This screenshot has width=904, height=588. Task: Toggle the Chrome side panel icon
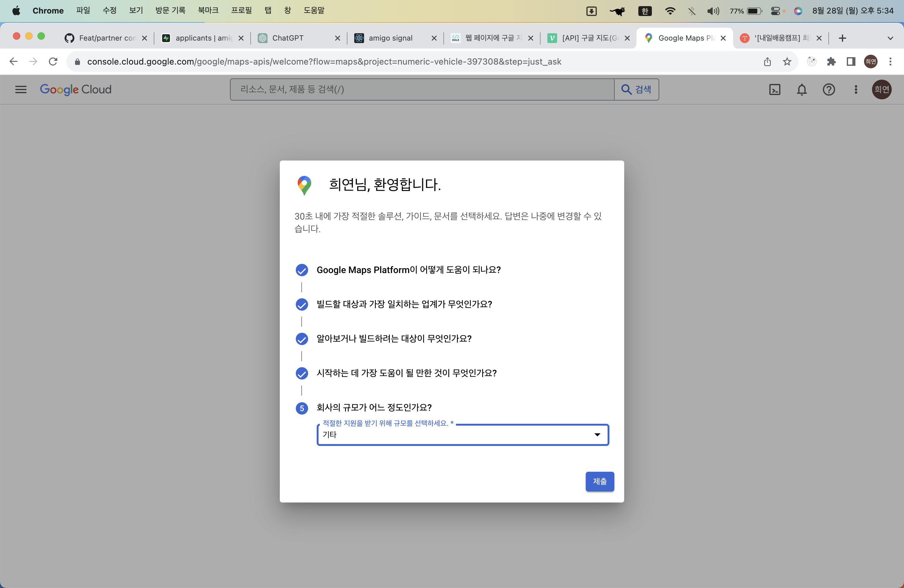[851, 62]
